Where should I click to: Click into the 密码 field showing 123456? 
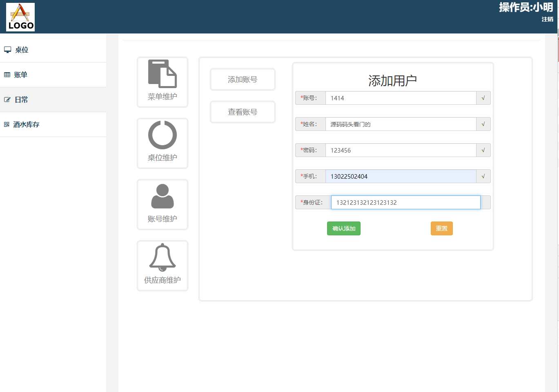tap(400, 150)
